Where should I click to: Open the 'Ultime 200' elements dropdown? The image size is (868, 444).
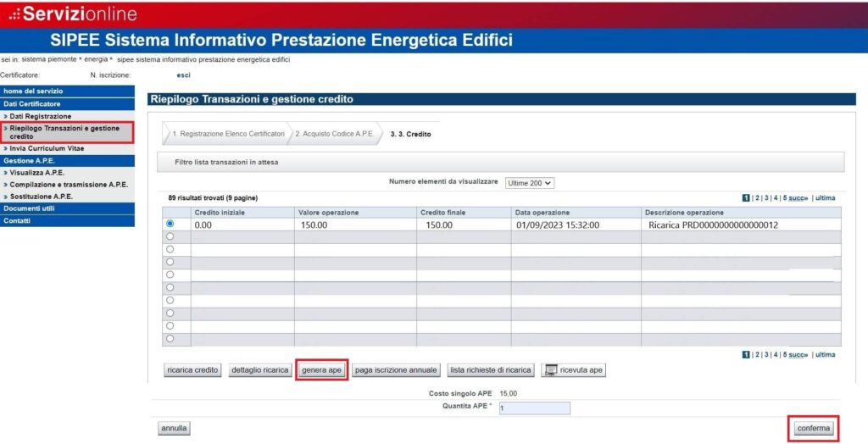[x=529, y=183]
